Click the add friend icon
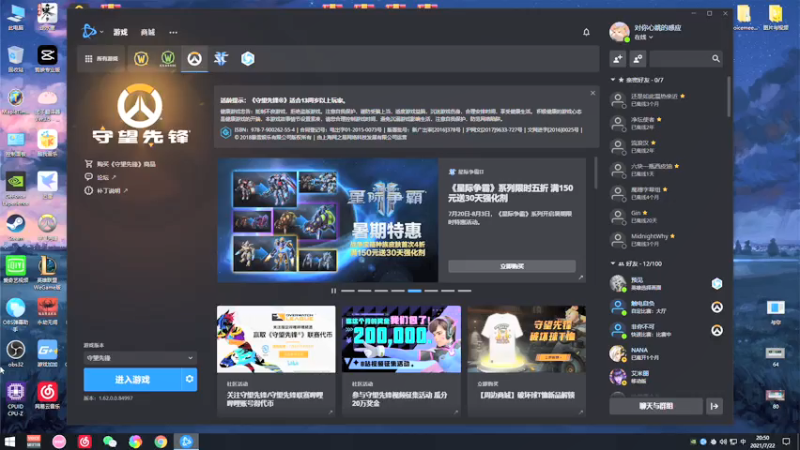 pyautogui.click(x=617, y=59)
